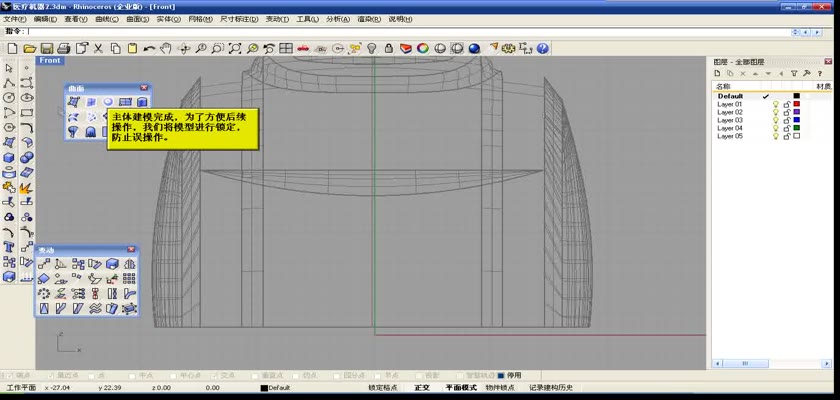The width and height of the screenshot is (840, 400).
Task: Toggle Layer 01 visibility light bulb
Action: click(775, 104)
